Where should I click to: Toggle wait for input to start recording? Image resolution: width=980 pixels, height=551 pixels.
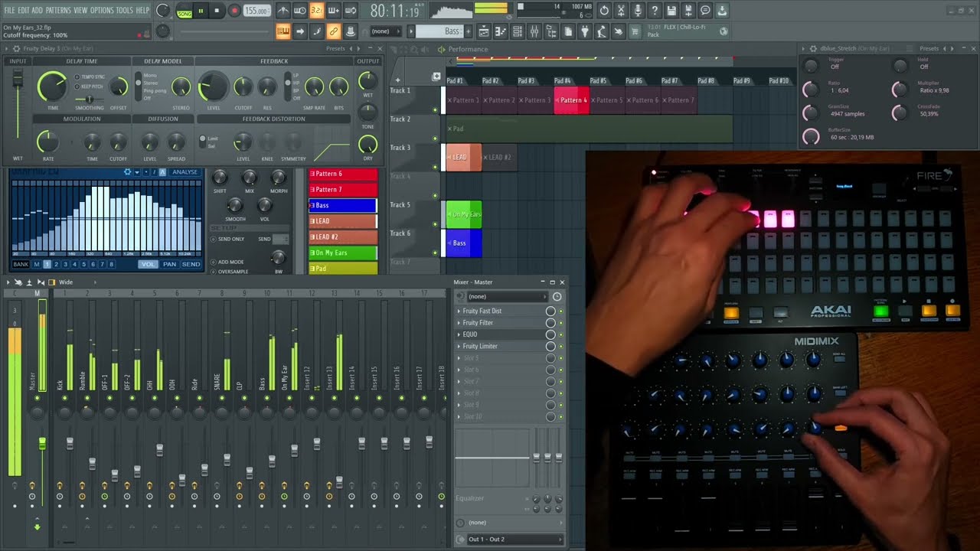299,11
